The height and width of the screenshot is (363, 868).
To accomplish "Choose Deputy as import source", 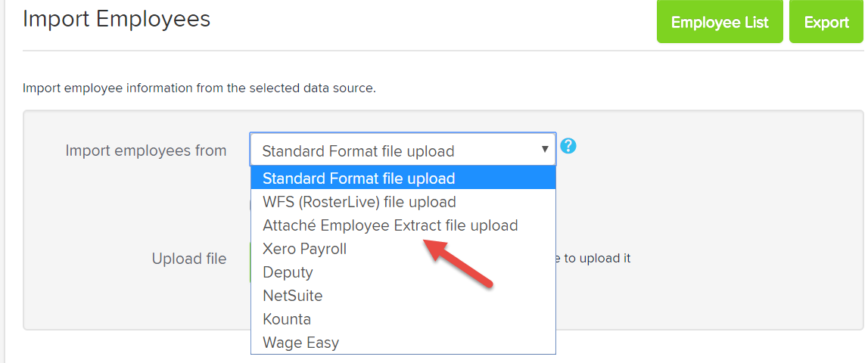I will point(403,272).
